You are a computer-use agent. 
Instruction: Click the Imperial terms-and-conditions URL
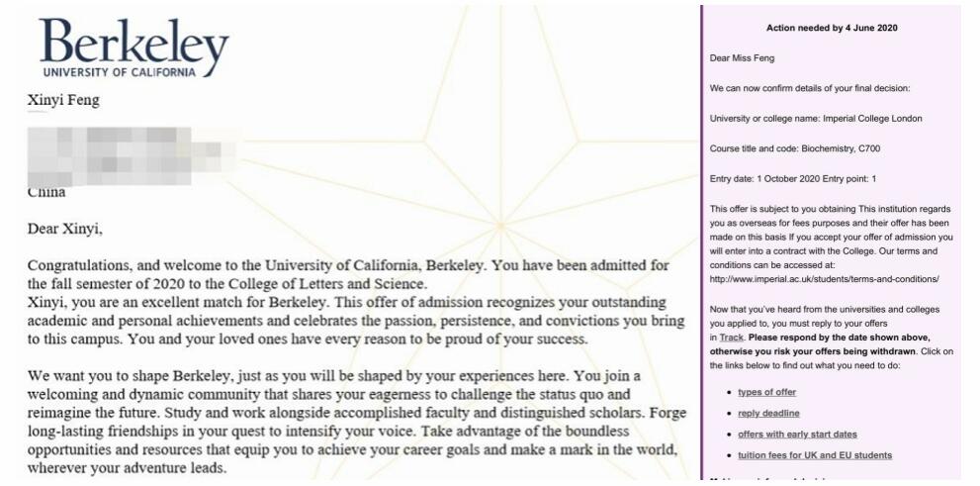coord(825,279)
